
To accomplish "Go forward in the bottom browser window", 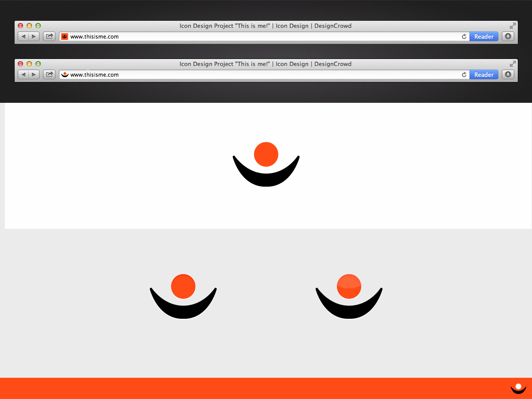I will 34,74.
